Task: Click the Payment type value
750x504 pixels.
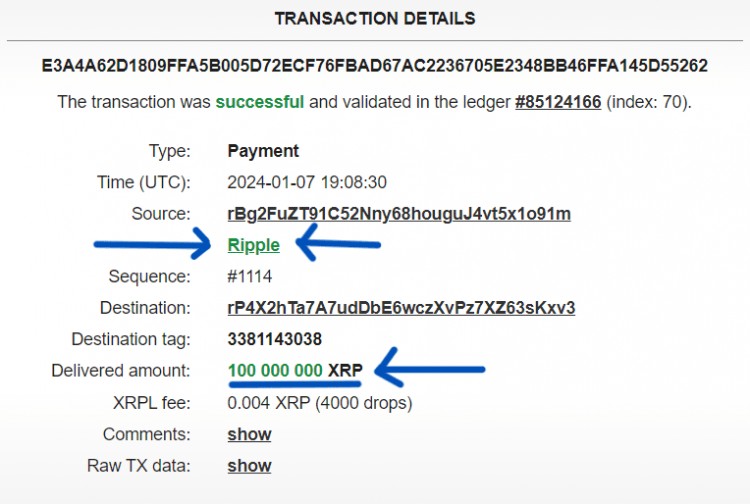Action: click(263, 151)
